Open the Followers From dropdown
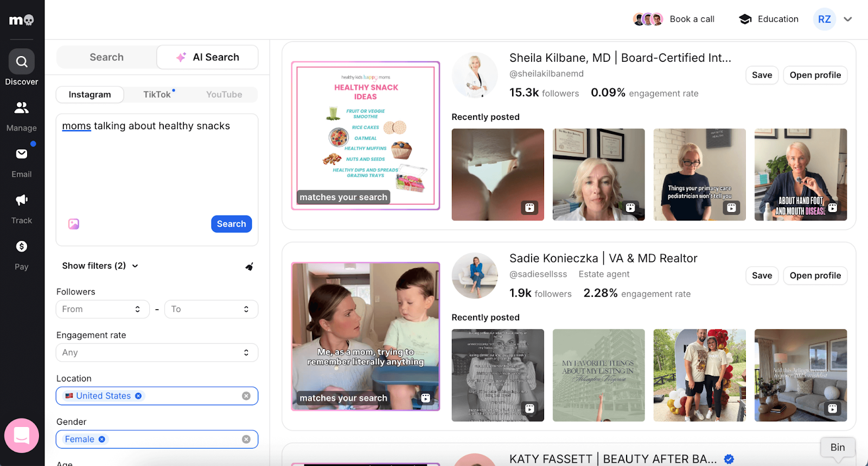Image resolution: width=868 pixels, height=466 pixels. coord(103,309)
